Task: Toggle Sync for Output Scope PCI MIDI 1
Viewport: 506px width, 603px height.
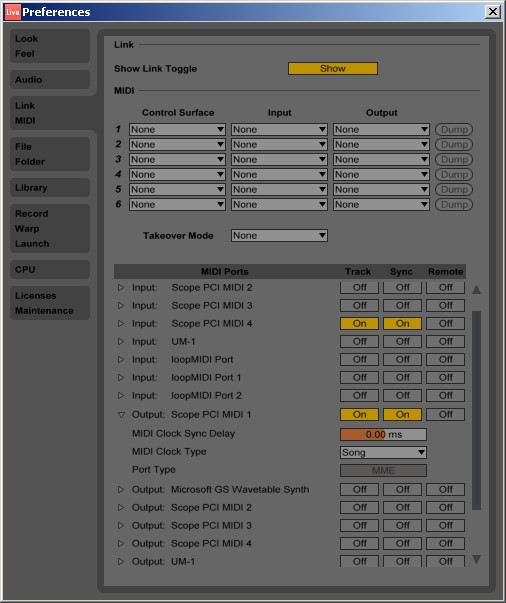Action: (x=402, y=415)
